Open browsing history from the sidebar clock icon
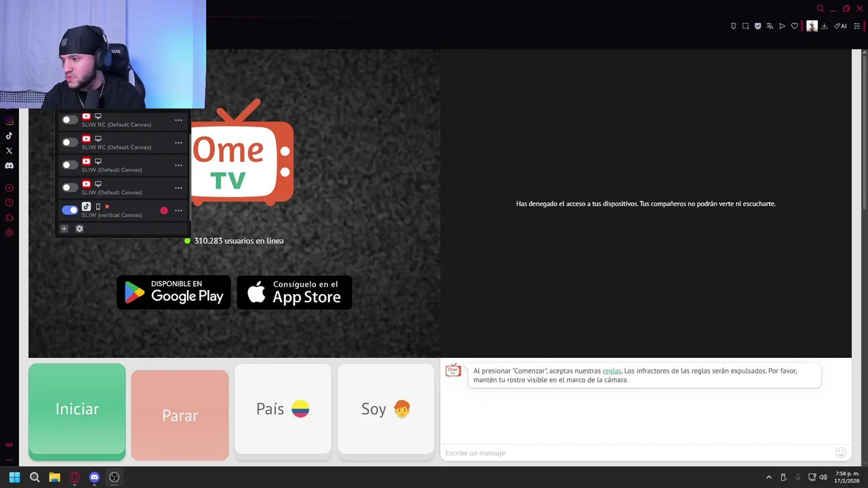This screenshot has width=868, height=488. pyautogui.click(x=9, y=203)
